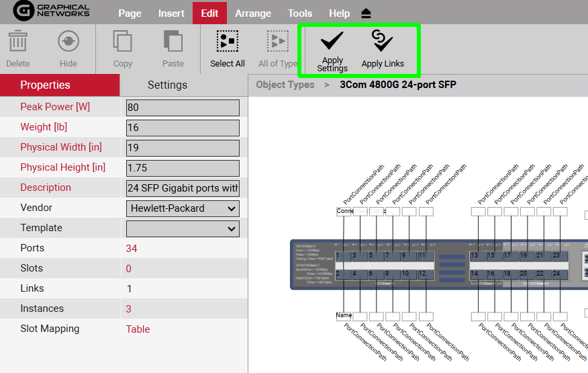Switch to the Settings tab

coord(167,85)
